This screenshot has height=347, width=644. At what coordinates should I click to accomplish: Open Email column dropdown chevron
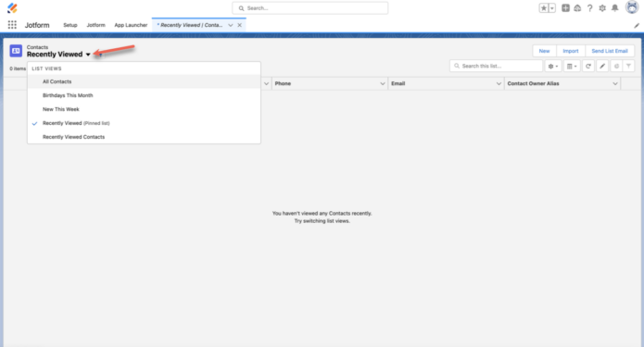tap(499, 83)
